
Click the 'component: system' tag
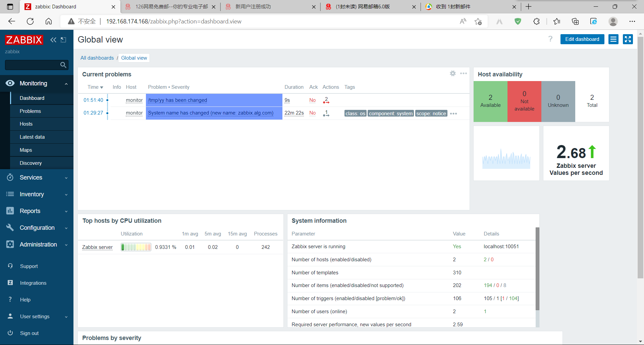tap(391, 114)
